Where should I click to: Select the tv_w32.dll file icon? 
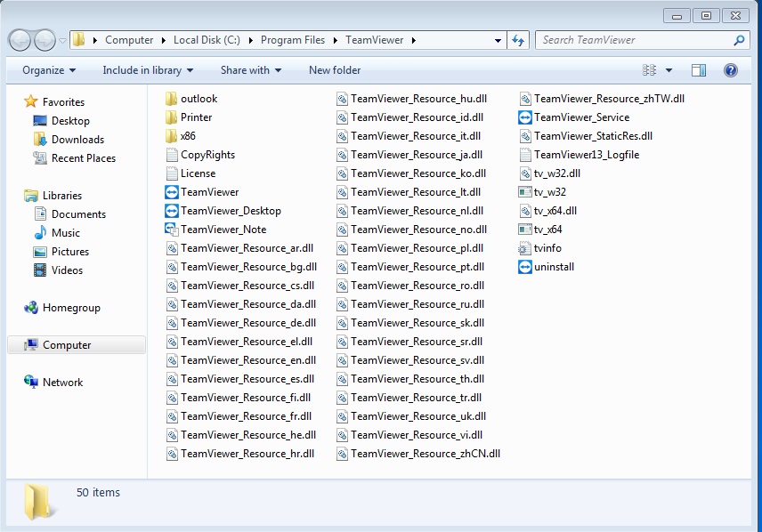click(x=525, y=174)
